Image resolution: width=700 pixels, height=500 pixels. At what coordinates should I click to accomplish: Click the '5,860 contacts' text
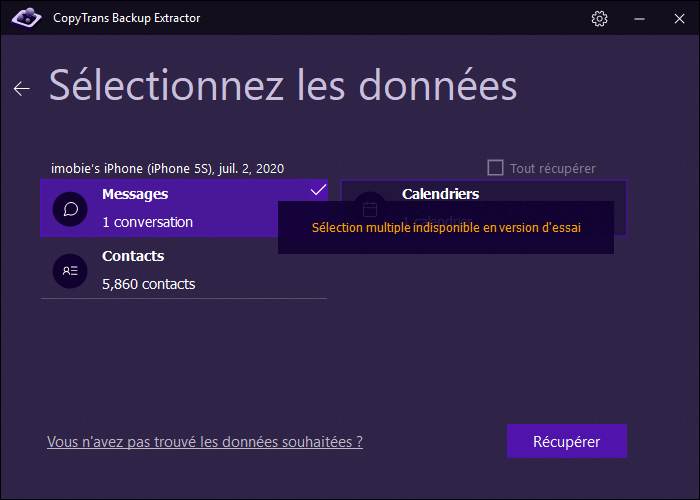point(149,284)
